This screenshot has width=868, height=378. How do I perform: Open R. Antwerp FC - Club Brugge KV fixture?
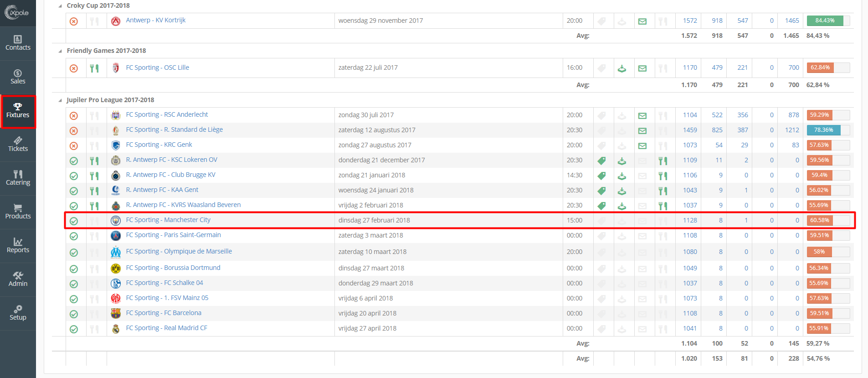pos(170,175)
